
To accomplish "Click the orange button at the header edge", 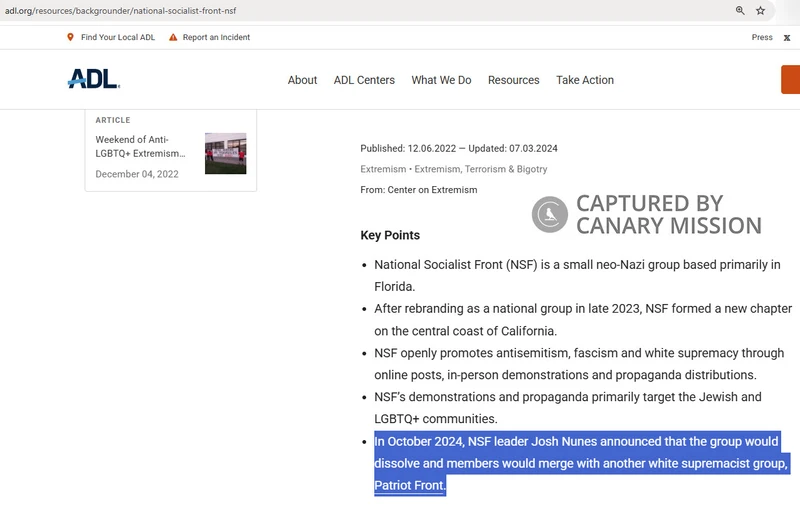I will [x=790, y=80].
